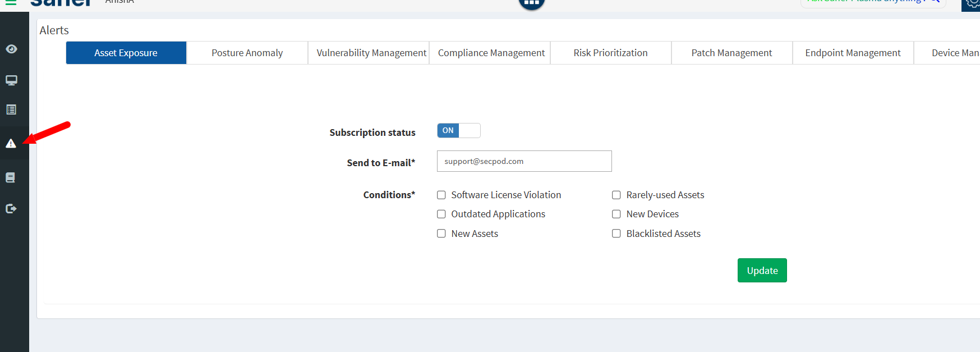Click the monitor devices icon in sidebar
This screenshot has height=352, width=980.
pyautogui.click(x=11, y=80)
